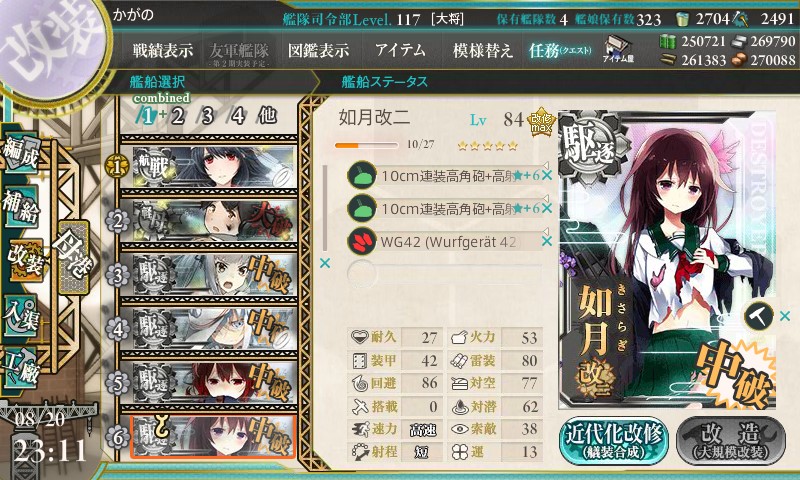Screen dimensions: 800x480
Task: Open the 補給 resupply sidebar icon
Action: [x=21, y=207]
